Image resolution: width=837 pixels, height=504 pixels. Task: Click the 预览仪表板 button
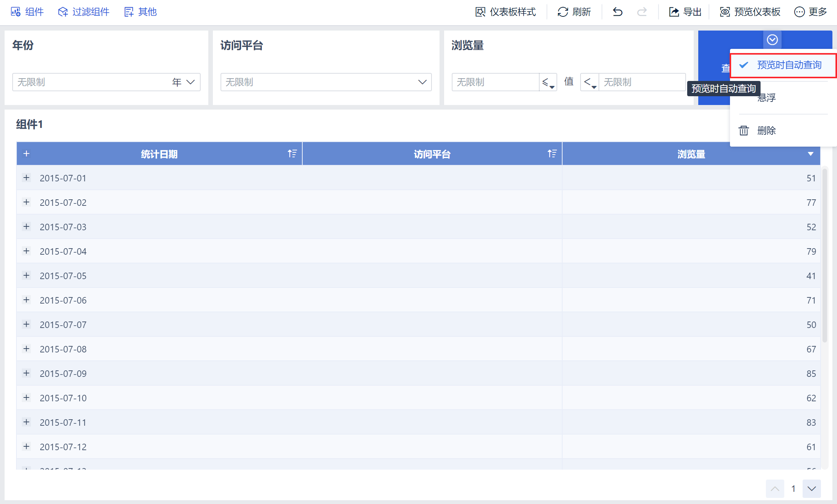coord(750,12)
